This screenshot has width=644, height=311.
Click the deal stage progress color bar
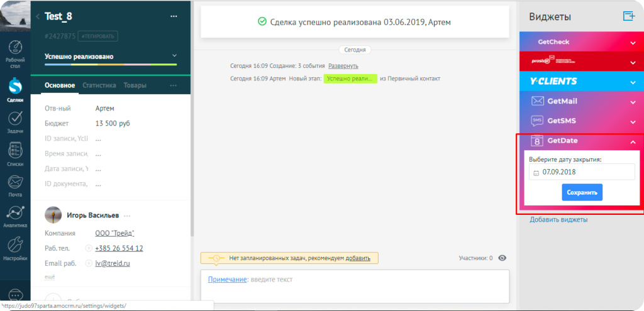coord(111,65)
